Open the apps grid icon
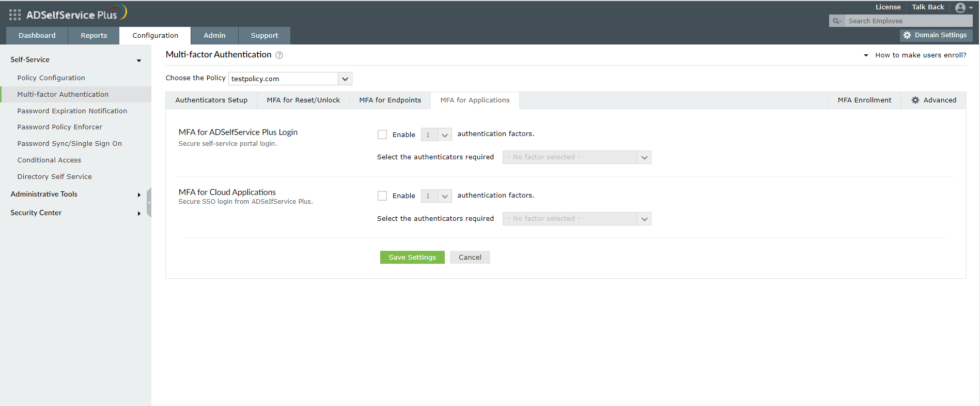 pyautogui.click(x=15, y=15)
